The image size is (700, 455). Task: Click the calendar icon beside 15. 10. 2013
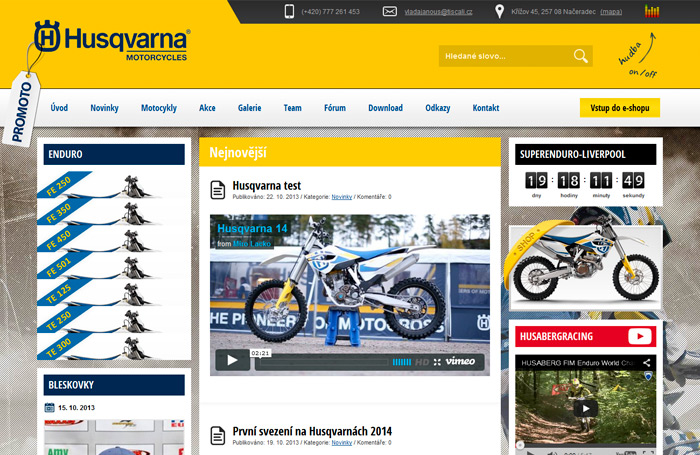[x=50, y=407]
